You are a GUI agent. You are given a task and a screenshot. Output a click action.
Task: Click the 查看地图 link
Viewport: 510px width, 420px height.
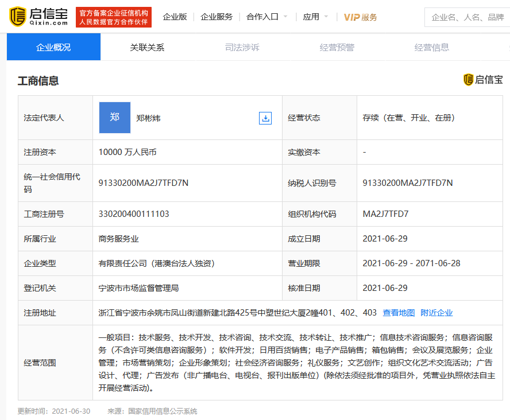[399, 313]
